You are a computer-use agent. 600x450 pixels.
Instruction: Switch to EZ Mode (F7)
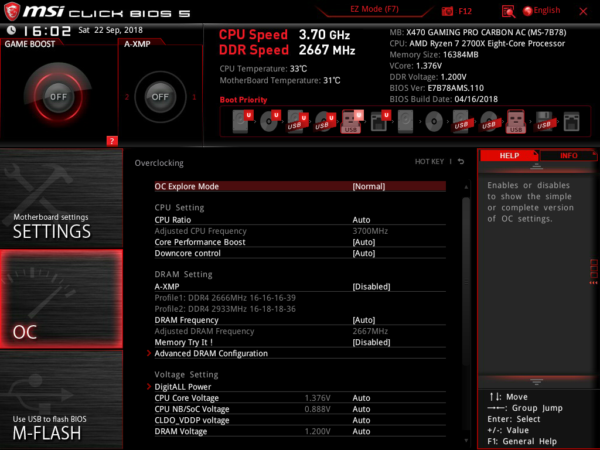pos(374,9)
